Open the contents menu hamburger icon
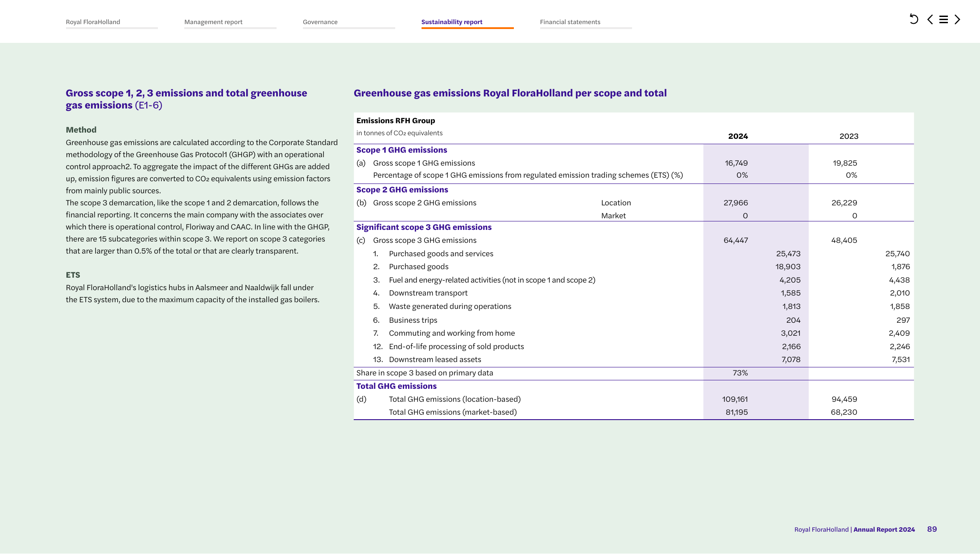Viewport: 980px width, 554px height. pyautogui.click(x=943, y=19)
